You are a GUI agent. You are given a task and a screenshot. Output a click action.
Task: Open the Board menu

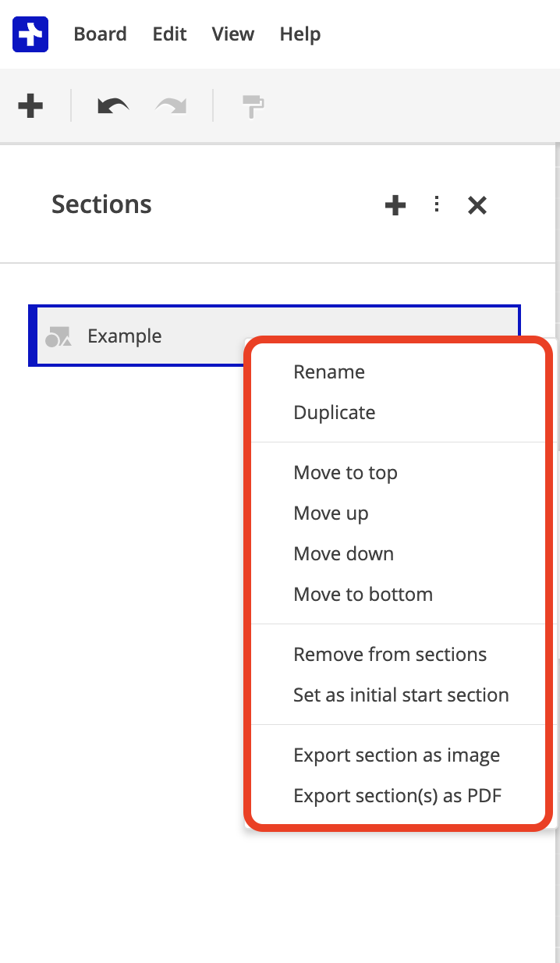100,34
